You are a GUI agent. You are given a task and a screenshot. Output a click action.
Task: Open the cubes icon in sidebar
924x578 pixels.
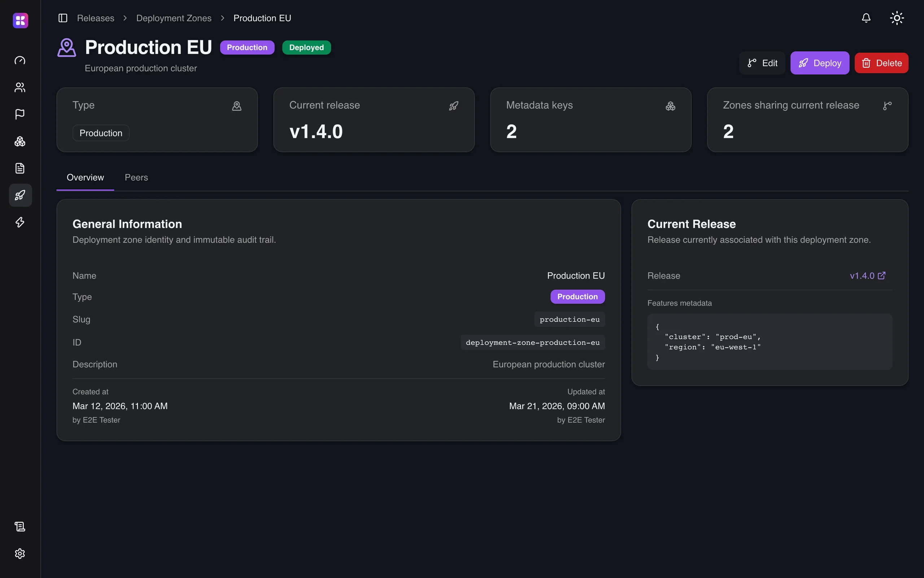[x=20, y=142]
